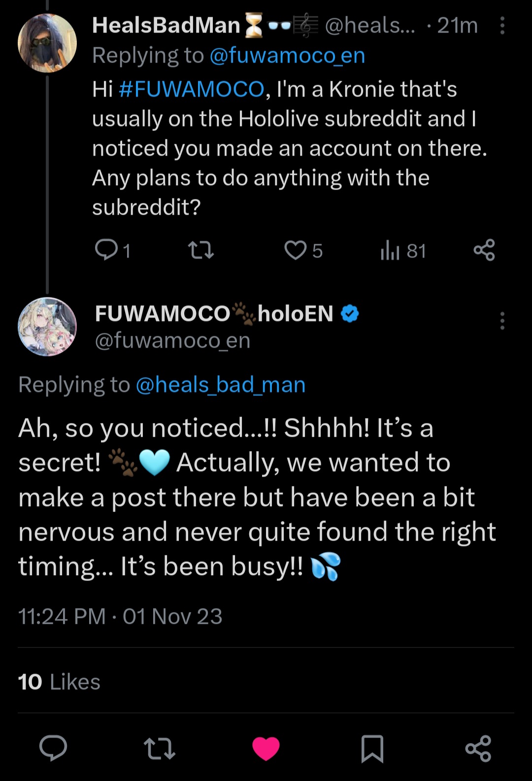Screen dimensions: 532x781
Task: Share FUWAMOCO's tweet
Action: 478,748
